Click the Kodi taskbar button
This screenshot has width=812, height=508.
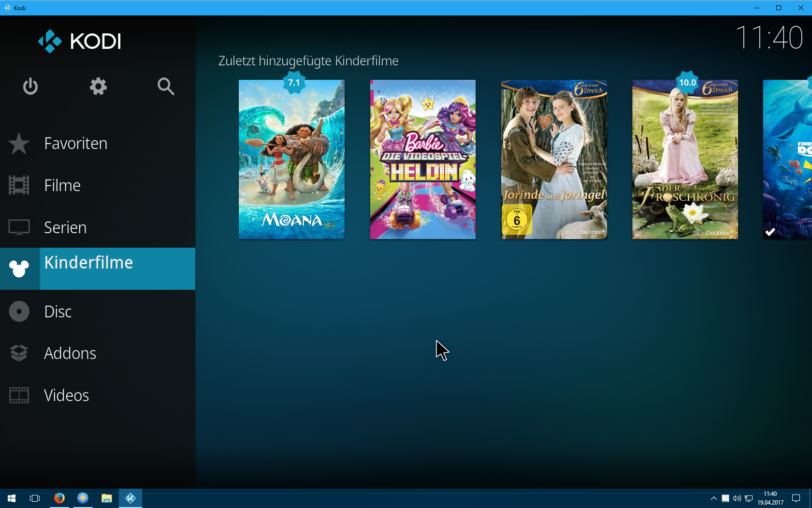point(130,498)
